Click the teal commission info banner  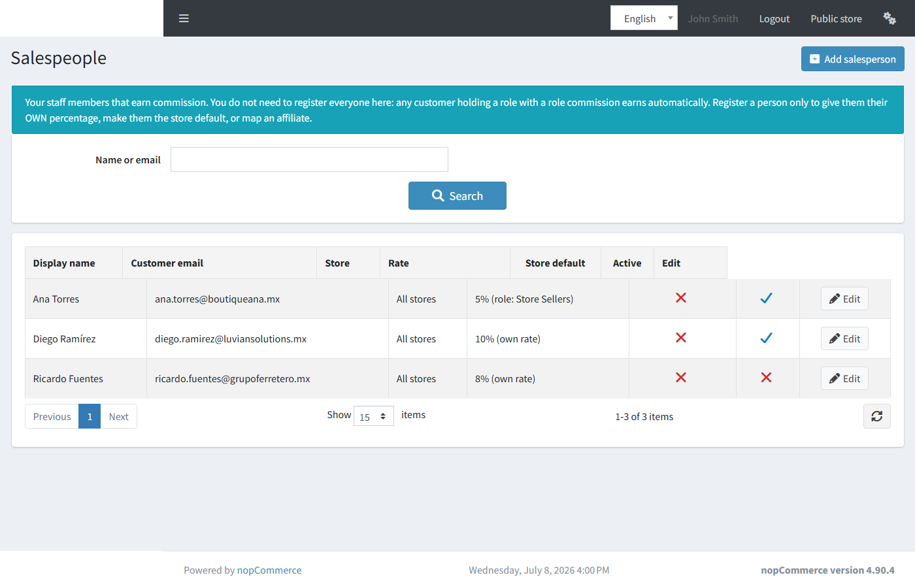tap(457, 110)
